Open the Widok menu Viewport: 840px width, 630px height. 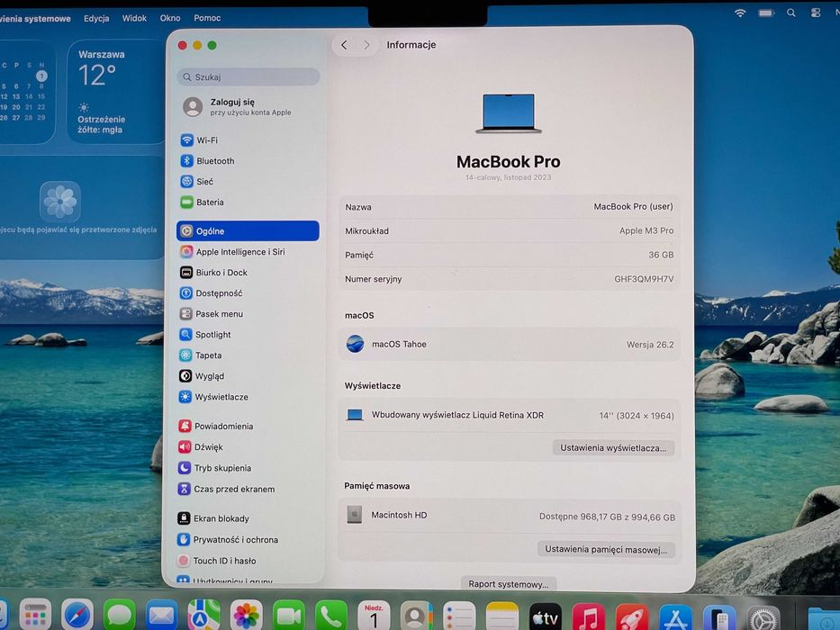134,18
